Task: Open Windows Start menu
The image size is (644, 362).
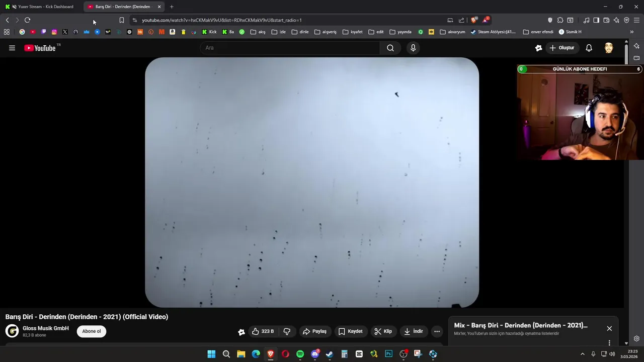Action: tap(211, 354)
